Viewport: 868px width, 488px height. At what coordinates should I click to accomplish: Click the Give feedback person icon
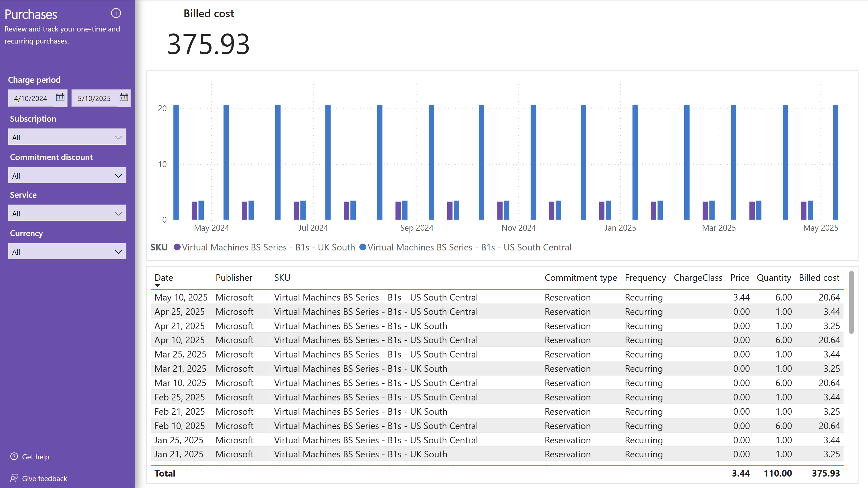[x=14, y=478]
